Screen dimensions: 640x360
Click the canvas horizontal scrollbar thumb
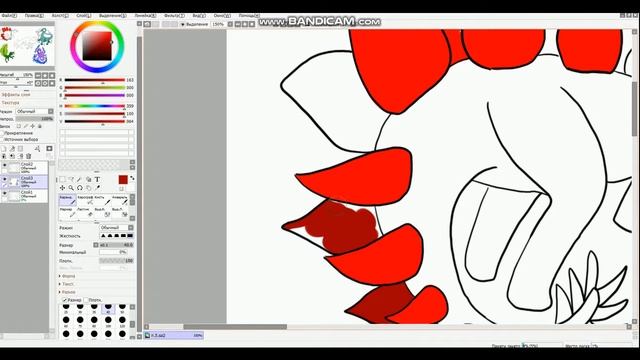coord(235,327)
